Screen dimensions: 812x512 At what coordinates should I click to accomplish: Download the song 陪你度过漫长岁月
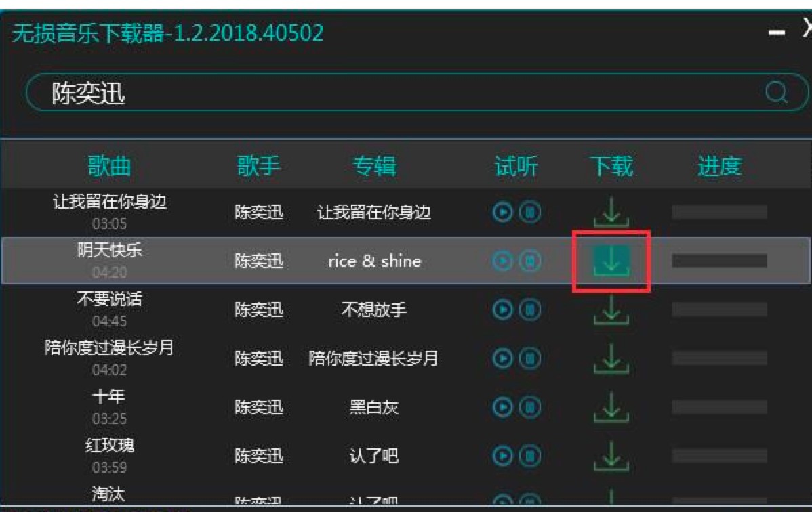611,358
